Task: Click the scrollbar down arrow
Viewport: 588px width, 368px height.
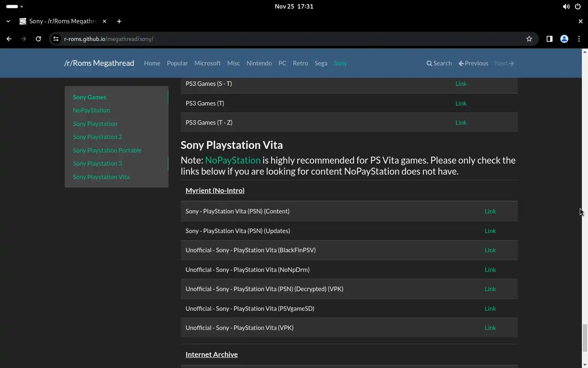Action: [x=585, y=365]
